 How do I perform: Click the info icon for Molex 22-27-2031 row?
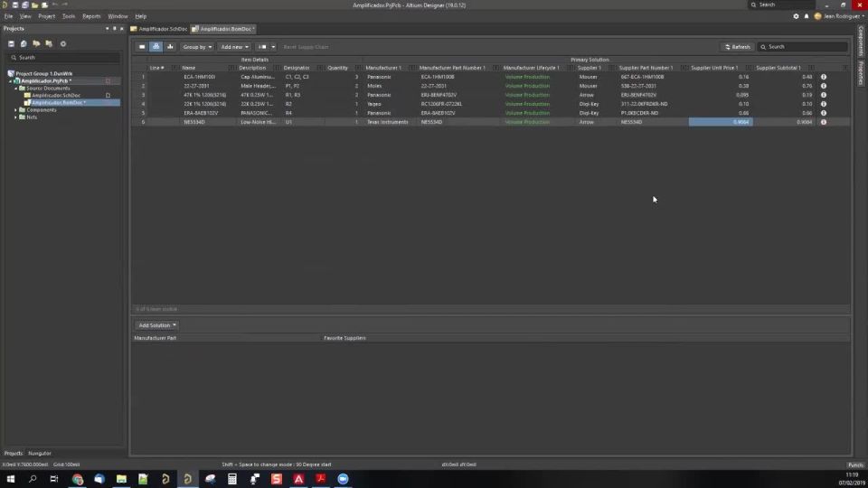[x=824, y=86]
